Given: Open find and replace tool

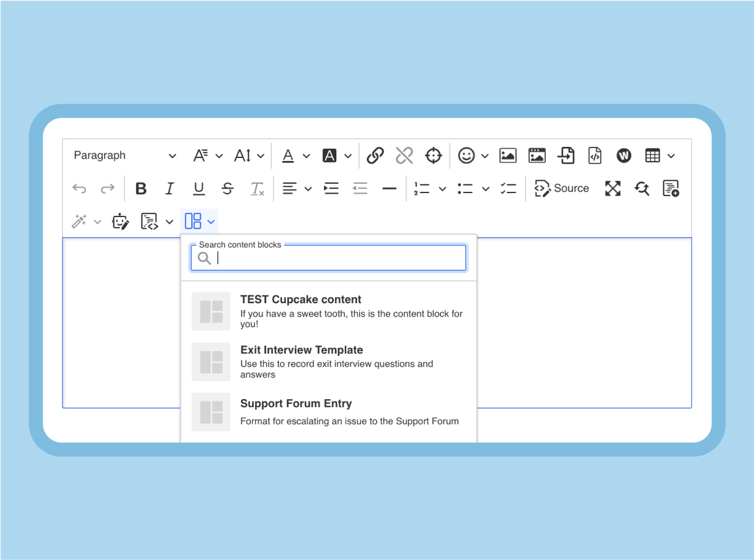Looking at the screenshot, I should point(642,188).
